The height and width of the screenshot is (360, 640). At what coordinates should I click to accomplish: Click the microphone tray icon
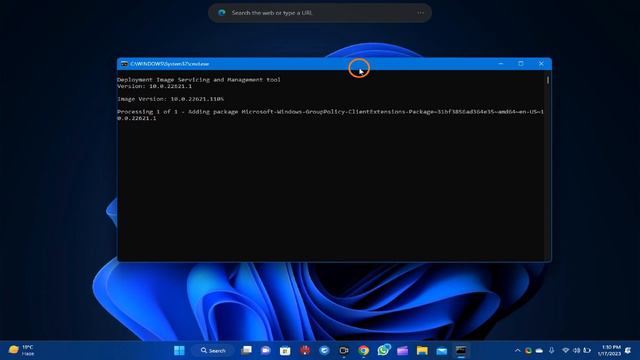coord(551,350)
